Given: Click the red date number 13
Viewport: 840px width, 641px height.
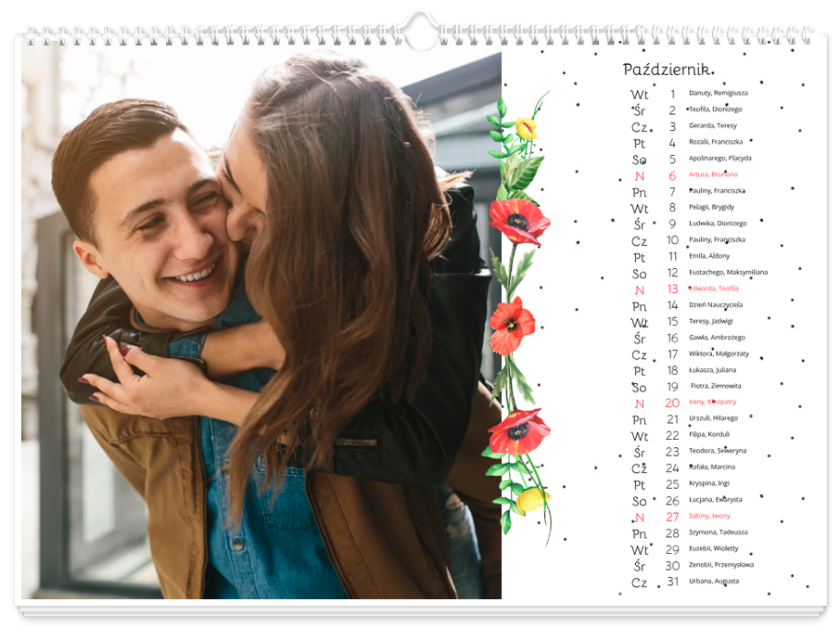Looking at the screenshot, I should 672,289.
